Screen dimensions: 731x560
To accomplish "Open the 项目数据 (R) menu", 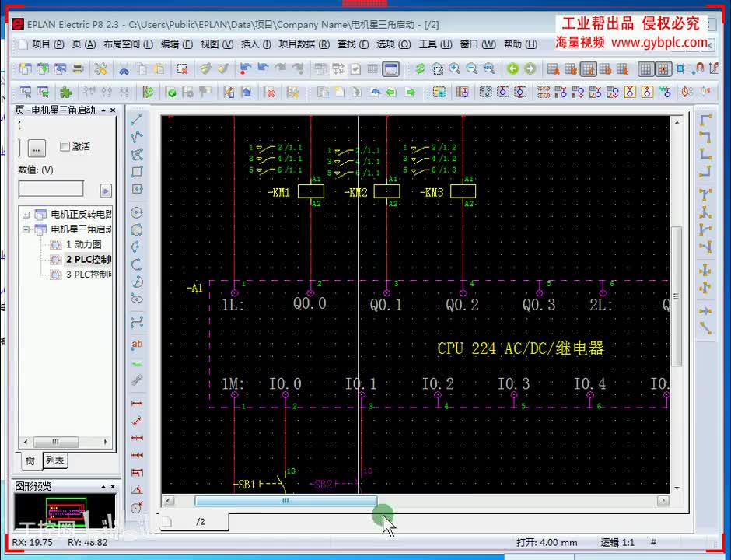I will 304,44.
